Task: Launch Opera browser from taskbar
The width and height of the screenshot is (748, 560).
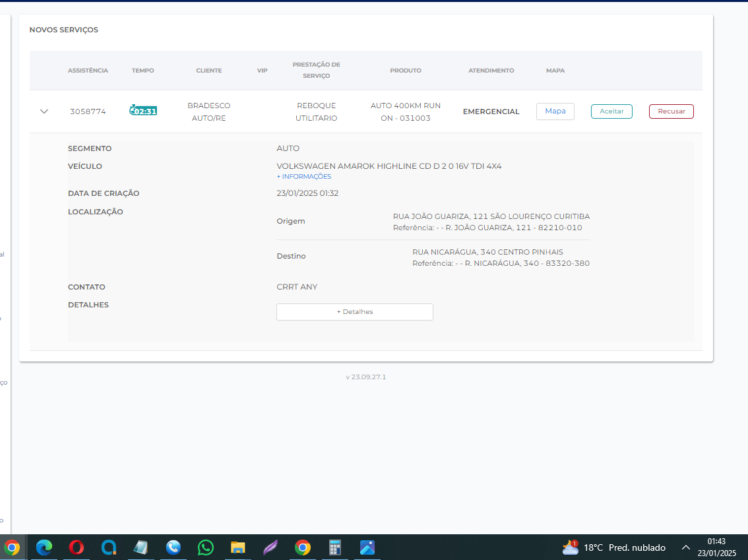Action: coord(77,547)
